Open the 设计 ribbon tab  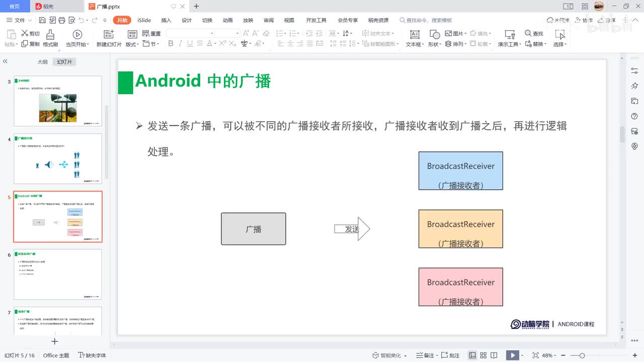[x=187, y=20]
